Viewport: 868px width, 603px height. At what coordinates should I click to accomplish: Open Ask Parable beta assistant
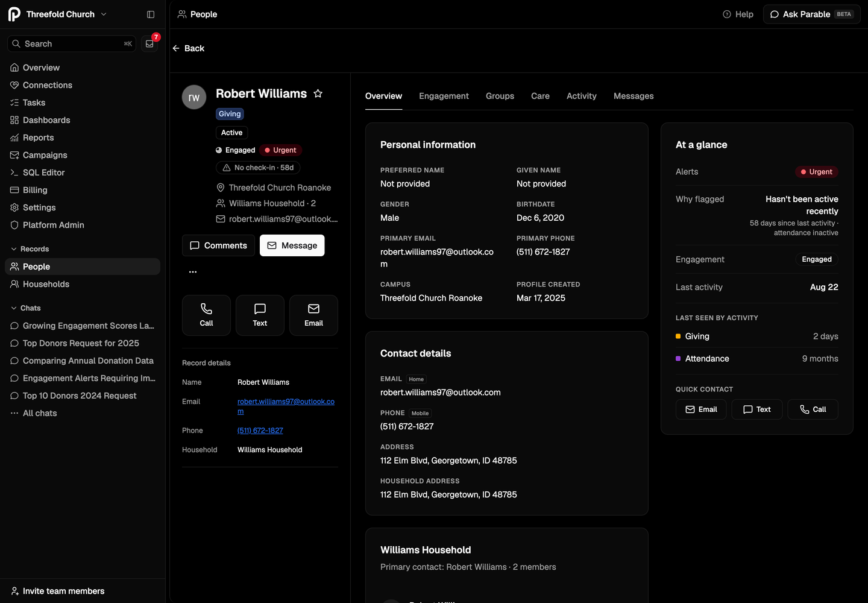[811, 14]
